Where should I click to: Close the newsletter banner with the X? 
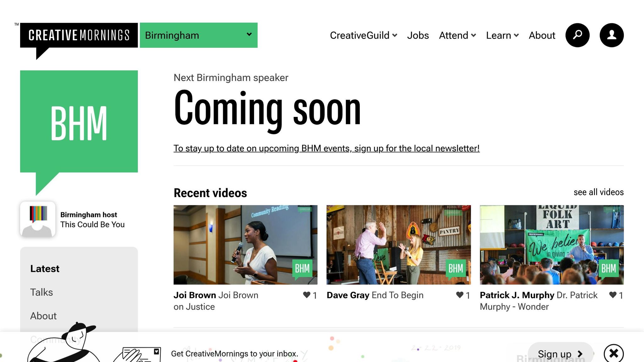[x=613, y=354]
